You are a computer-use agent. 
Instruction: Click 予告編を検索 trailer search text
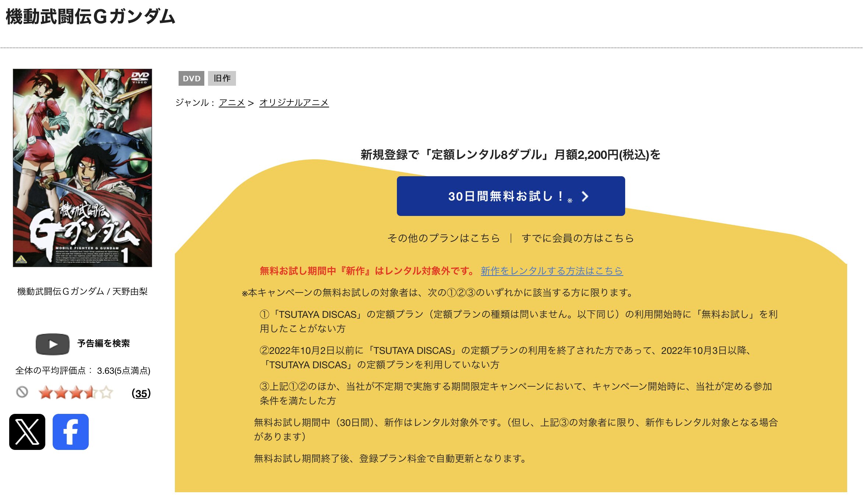pos(103,343)
